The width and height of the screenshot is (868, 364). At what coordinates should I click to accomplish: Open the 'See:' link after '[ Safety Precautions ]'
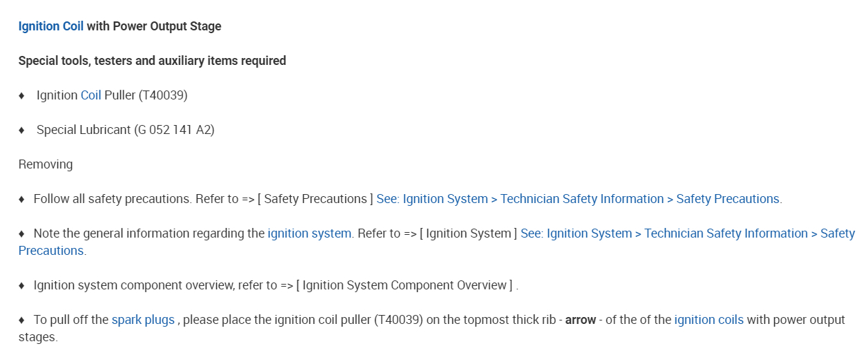(x=578, y=199)
